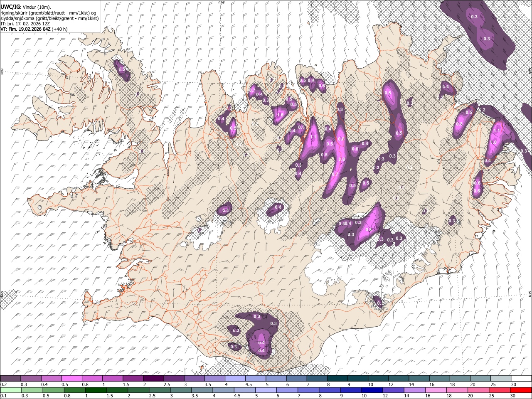Click the '15W' longitude label on the map

(441, 2)
